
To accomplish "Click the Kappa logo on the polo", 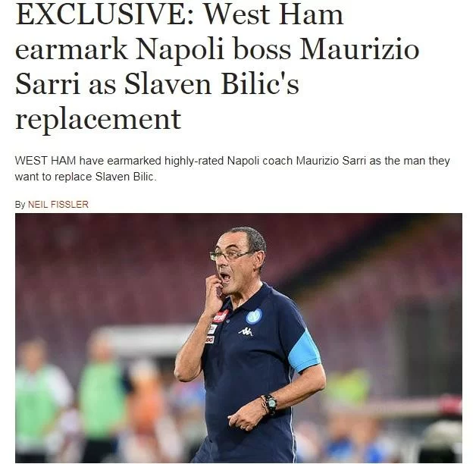I will (x=246, y=331).
